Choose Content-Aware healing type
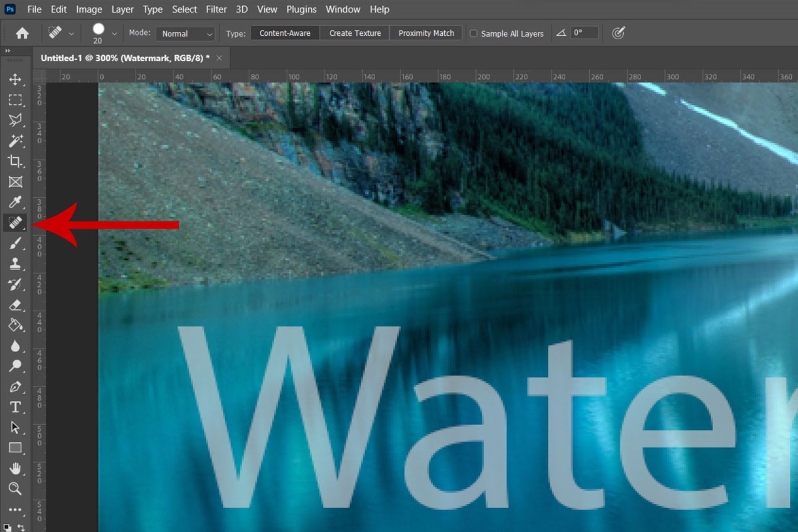798x532 pixels. coord(285,33)
